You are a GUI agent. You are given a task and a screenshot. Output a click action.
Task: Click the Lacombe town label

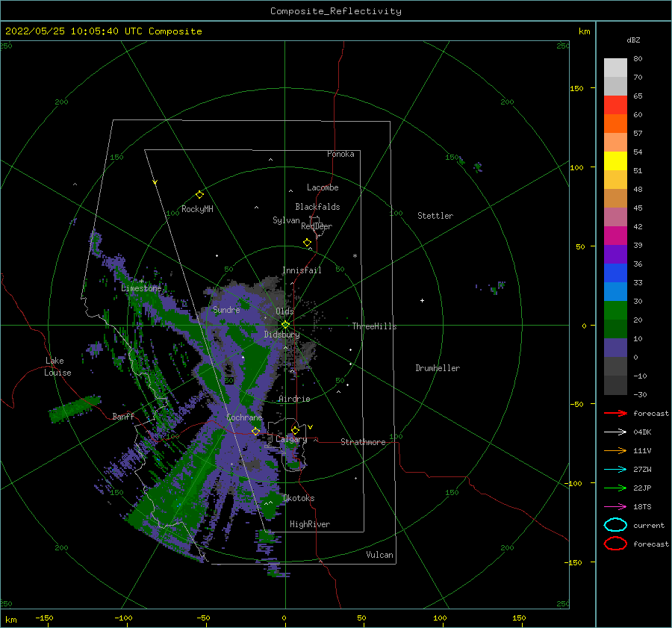coord(323,187)
